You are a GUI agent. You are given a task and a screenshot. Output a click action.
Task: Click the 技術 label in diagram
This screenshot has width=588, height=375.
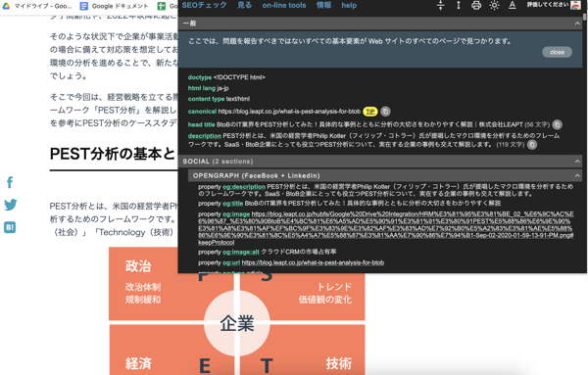click(x=339, y=363)
